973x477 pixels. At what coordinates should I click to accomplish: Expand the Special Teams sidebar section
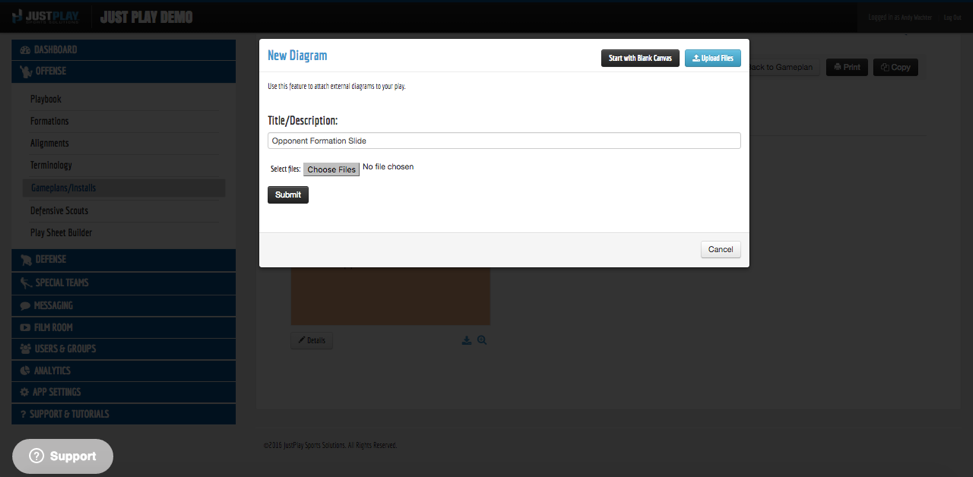(x=123, y=283)
